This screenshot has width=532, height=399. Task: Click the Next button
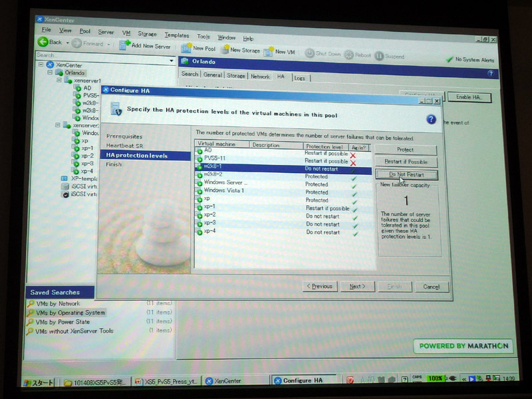[x=357, y=287]
